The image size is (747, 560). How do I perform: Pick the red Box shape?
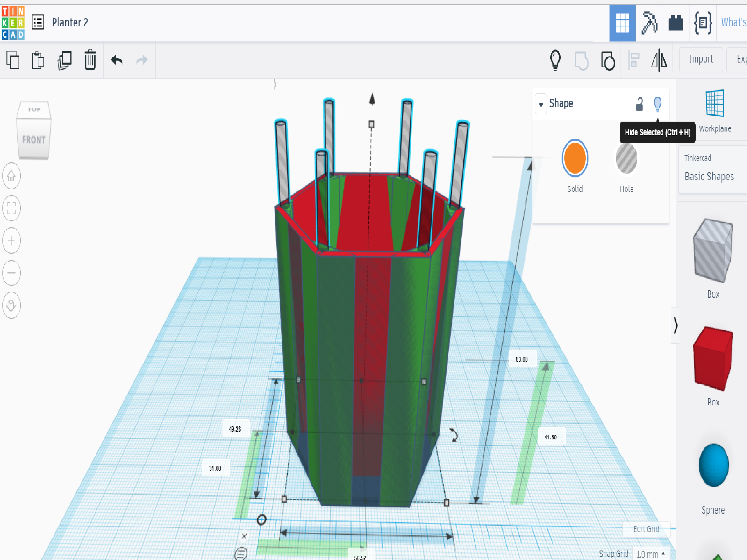[713, 358]
